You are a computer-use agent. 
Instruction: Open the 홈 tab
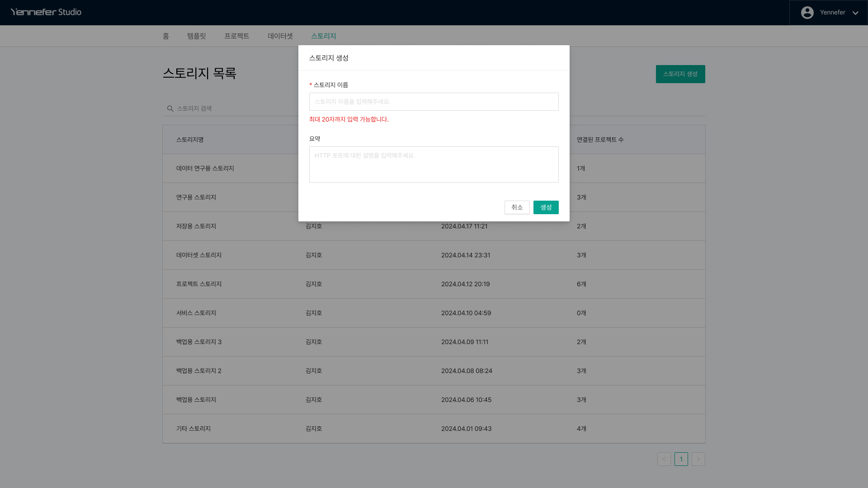(165, 36)
